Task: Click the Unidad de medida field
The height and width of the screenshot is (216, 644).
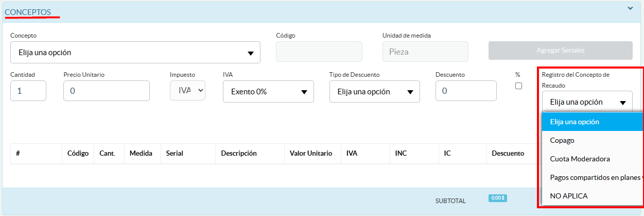Action: [425, 52]
